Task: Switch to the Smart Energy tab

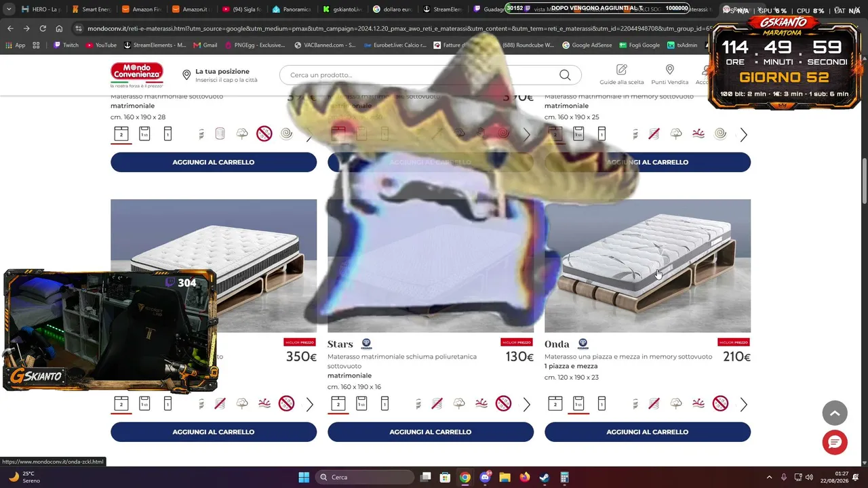Action: click(x=90, y=9)
